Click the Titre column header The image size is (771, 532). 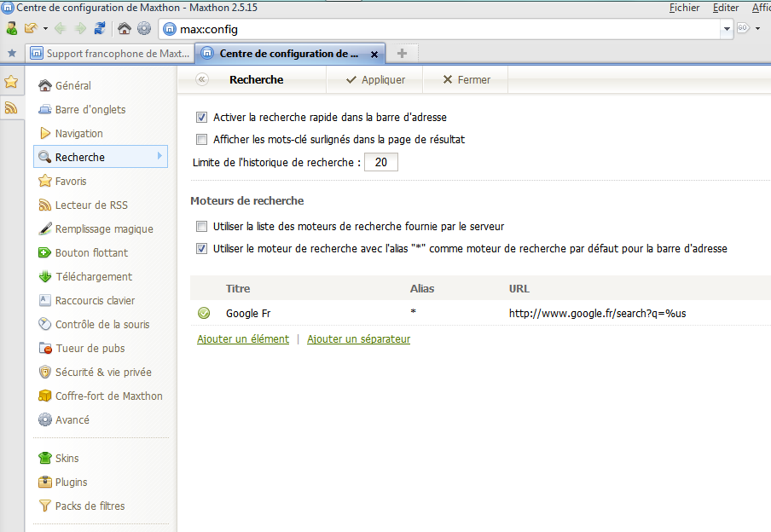(x=238, y=289)
